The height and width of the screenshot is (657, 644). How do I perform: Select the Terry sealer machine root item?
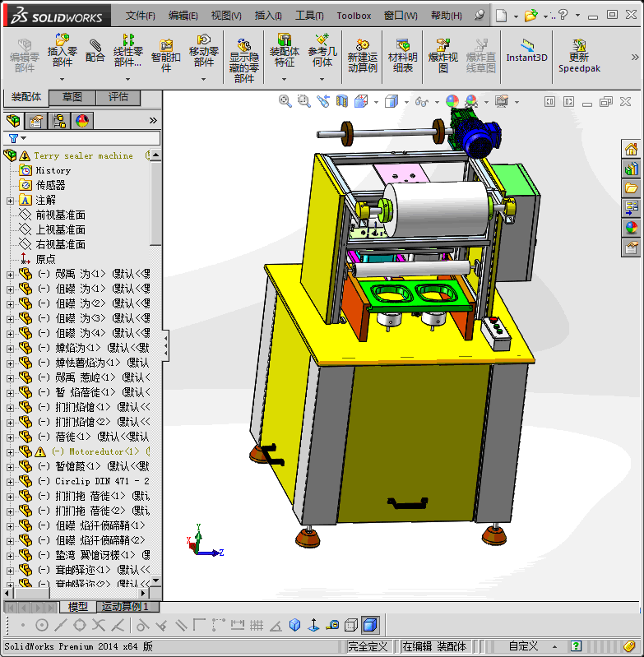click(x=83, y=156)
